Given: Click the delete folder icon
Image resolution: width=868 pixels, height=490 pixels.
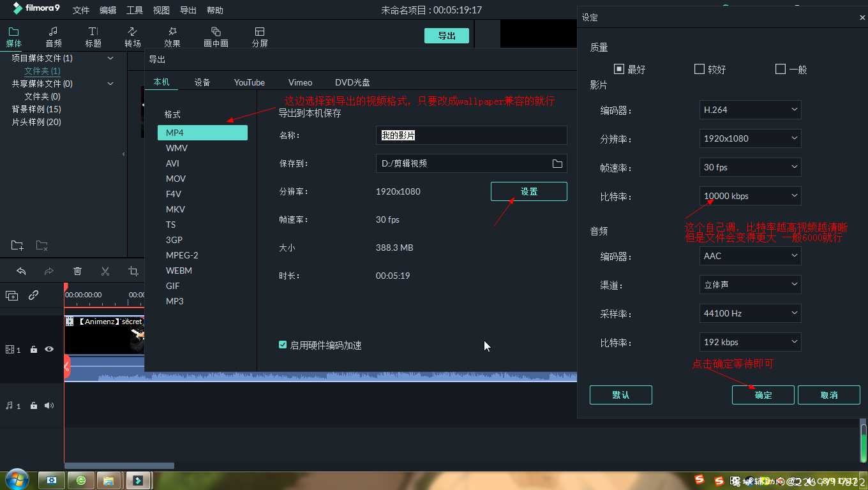Looking at the screenshot, I should click(x=41, y=246).
